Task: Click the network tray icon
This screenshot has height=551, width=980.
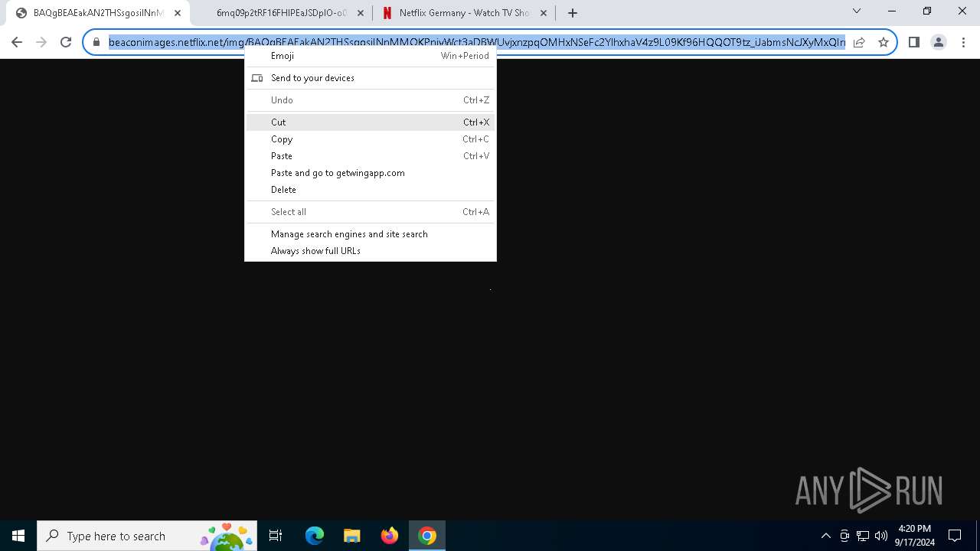Action: point(863,536)
